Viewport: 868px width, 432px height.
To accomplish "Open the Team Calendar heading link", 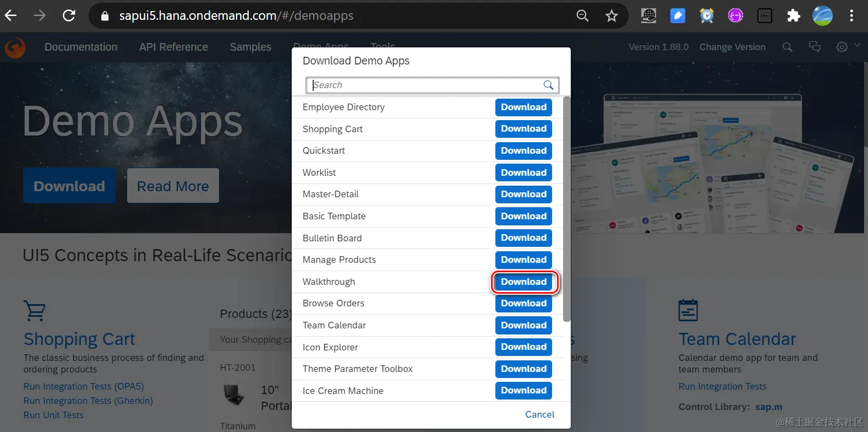I will [737, 339].
